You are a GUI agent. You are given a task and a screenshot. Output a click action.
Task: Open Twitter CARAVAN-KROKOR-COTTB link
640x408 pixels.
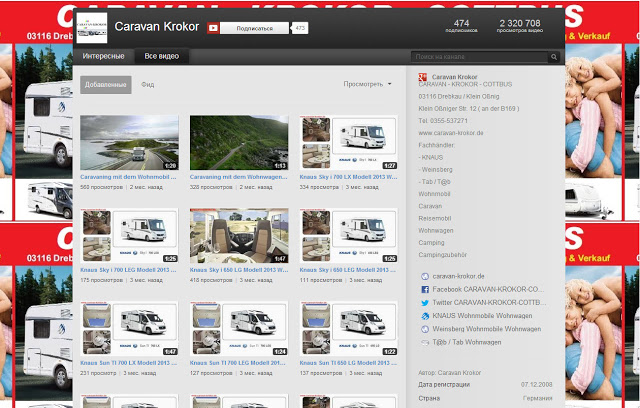pyautogui.click(x=489, y=303)
